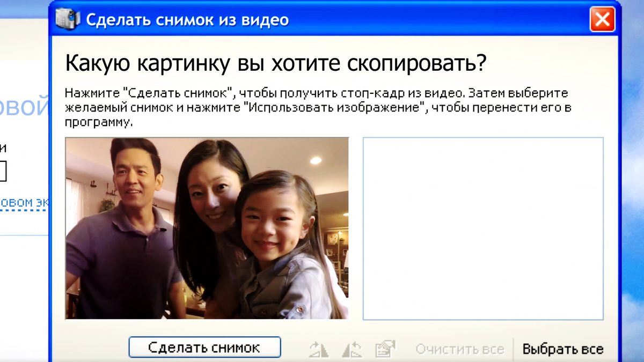
Task: Click "Выбрать все" to select all snapshots
Action: pyautogui.click(x=562, y=349)
